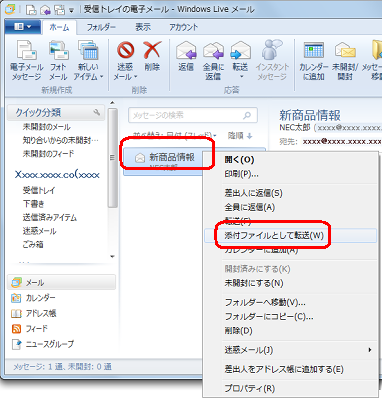Open アドレス帳 in navigation
This screenshot has width=382, height=400.
tap(34, 313)
